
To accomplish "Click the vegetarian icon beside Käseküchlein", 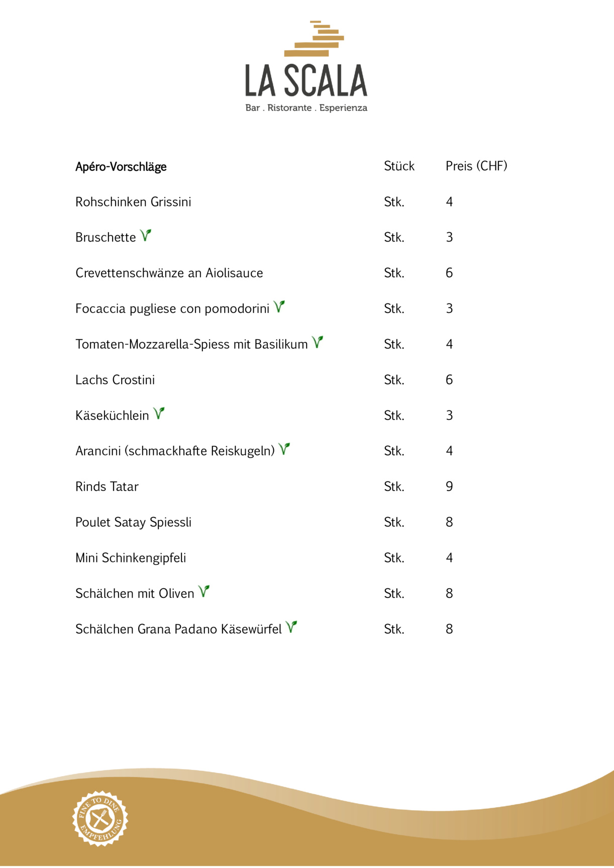I will 159,413.
